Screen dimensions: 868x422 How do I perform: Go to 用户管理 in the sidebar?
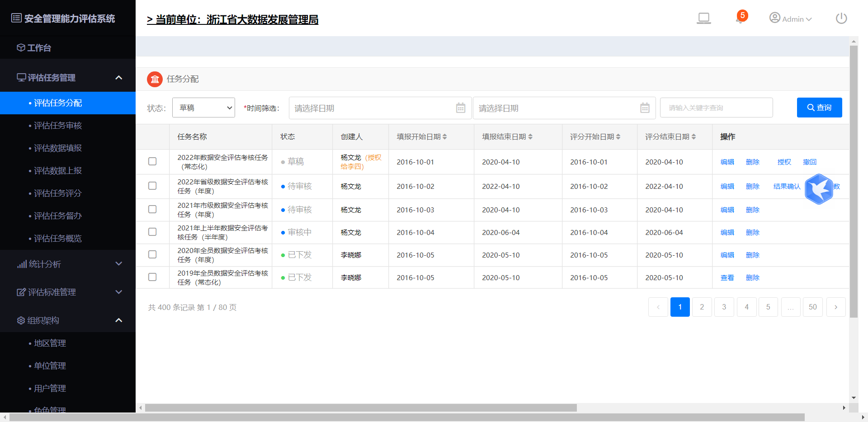point(68,389)
